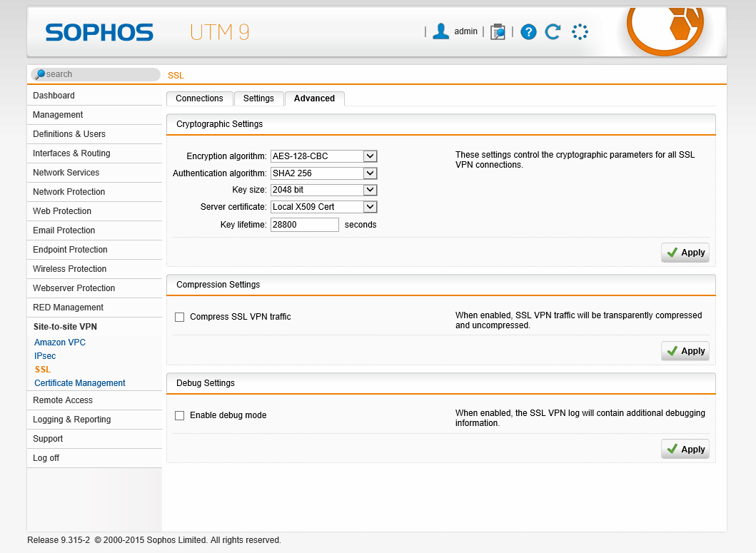Click the dotted circle activity icon
The image size is (756, 553).
coord(580,31)
